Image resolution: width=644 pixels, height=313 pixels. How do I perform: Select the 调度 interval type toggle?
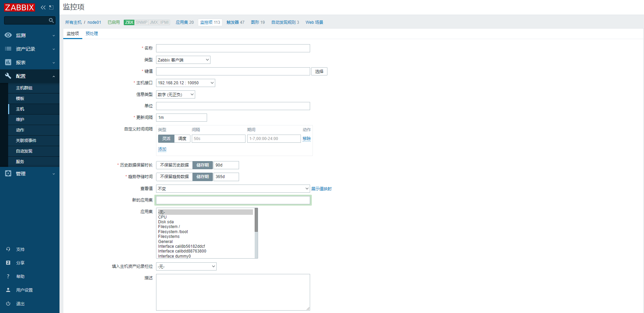point(182,139)
